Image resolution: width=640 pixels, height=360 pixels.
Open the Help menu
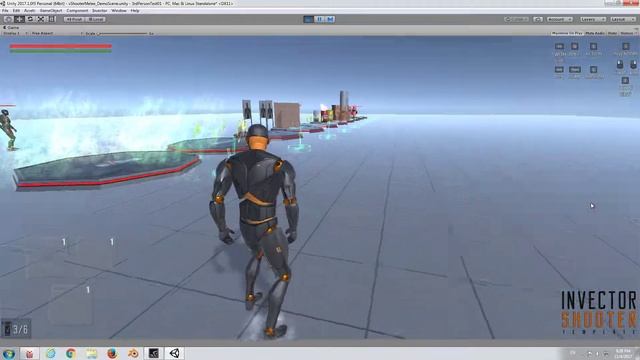click(x=135, y=11)
